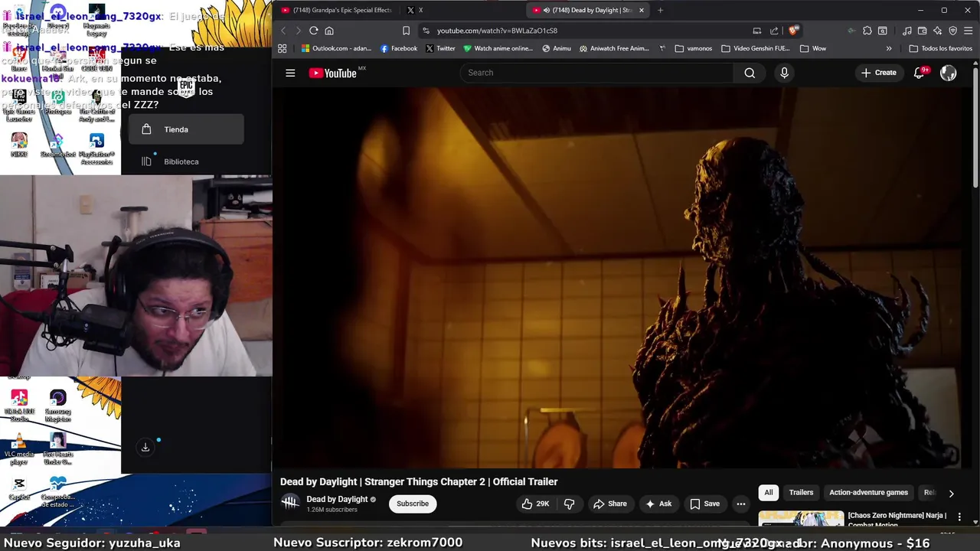Select the Trailers filter chip
The height and width of the screenshot is (551, 980).
[801, 492]
